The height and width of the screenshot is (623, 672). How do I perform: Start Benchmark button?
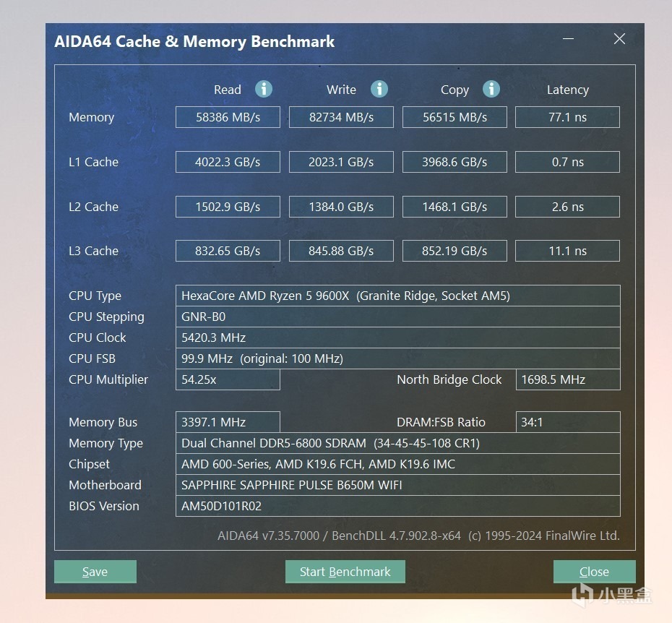click(345, 572)
